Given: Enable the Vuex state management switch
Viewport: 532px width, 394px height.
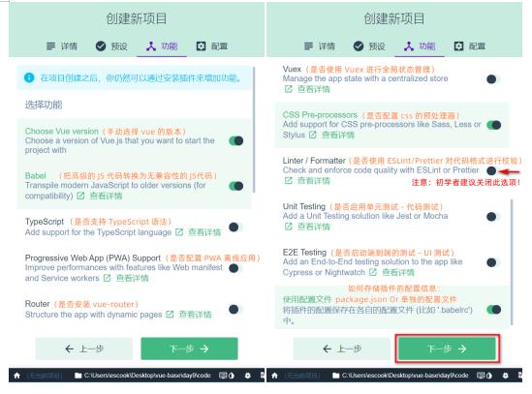Looking at the screenshot, I should (493, 79).
